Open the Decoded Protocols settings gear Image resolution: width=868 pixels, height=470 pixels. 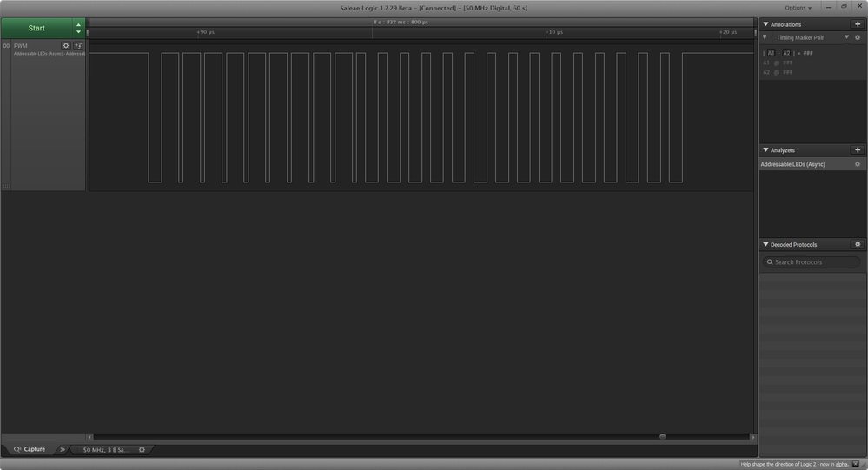[858, 244]
